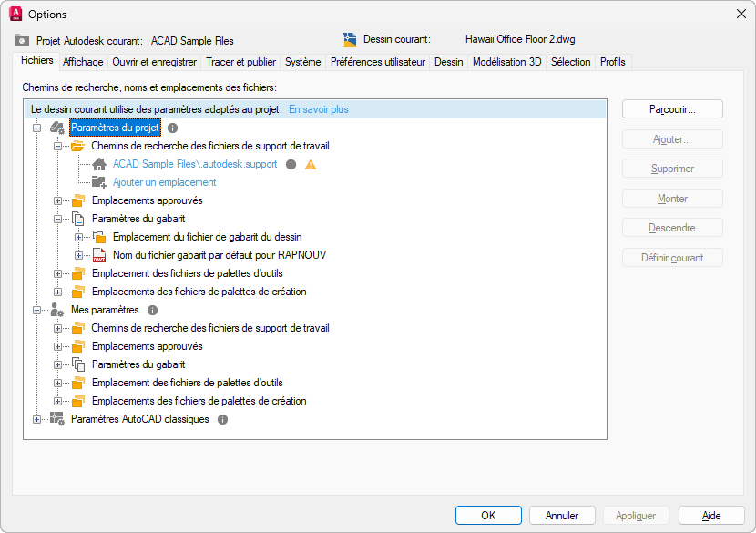
Task: Switch to the Affichage tab
Action: (x=83, y=62)
